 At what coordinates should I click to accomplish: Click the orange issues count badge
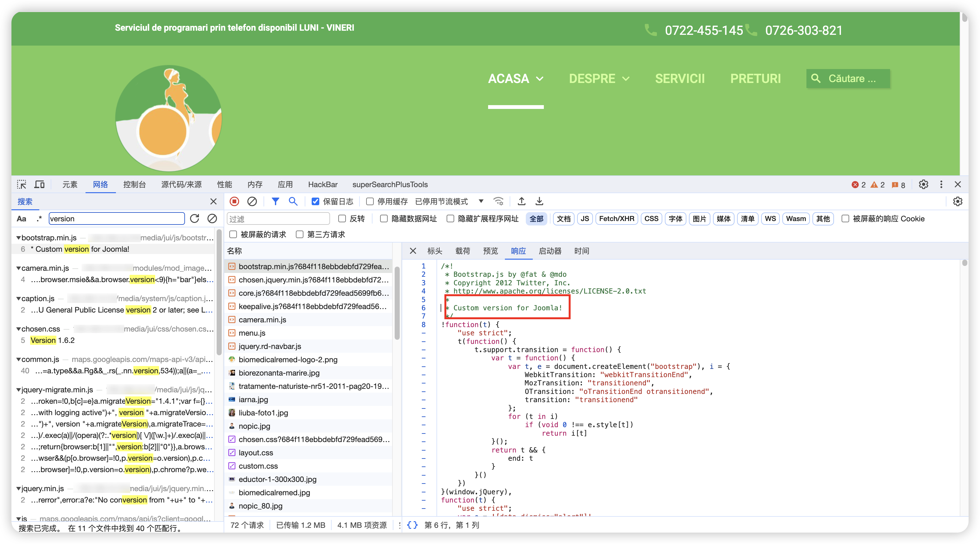click(x=898, y=185)
